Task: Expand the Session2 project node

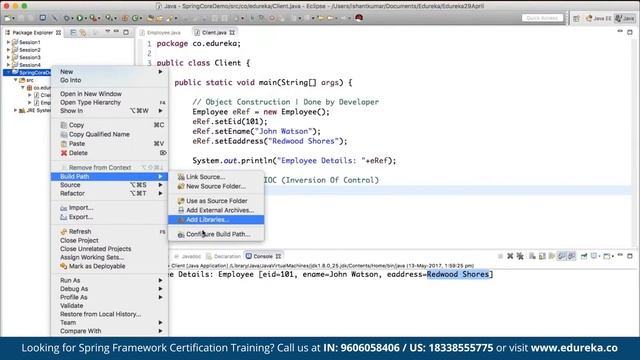Action: (x=8, y=50)
